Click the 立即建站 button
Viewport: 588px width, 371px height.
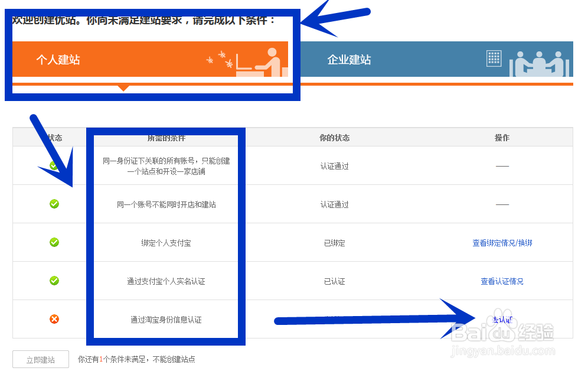[x=41, y=359]
